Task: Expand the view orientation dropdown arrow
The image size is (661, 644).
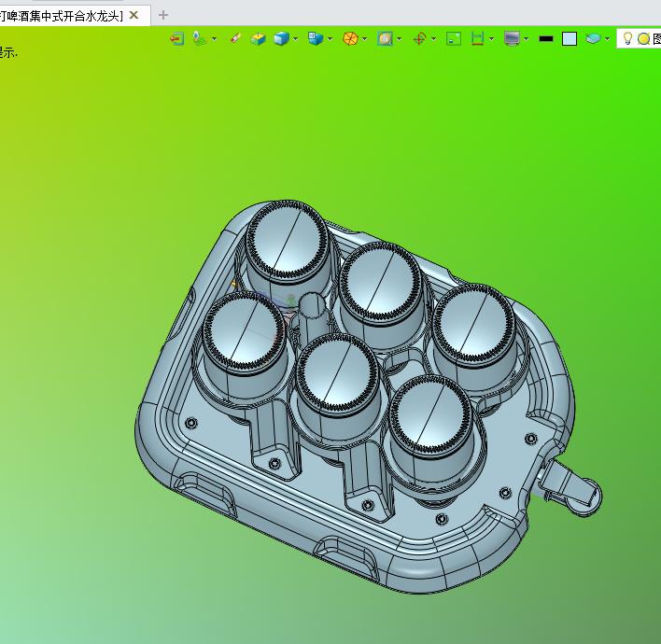Action: [330, 39]
